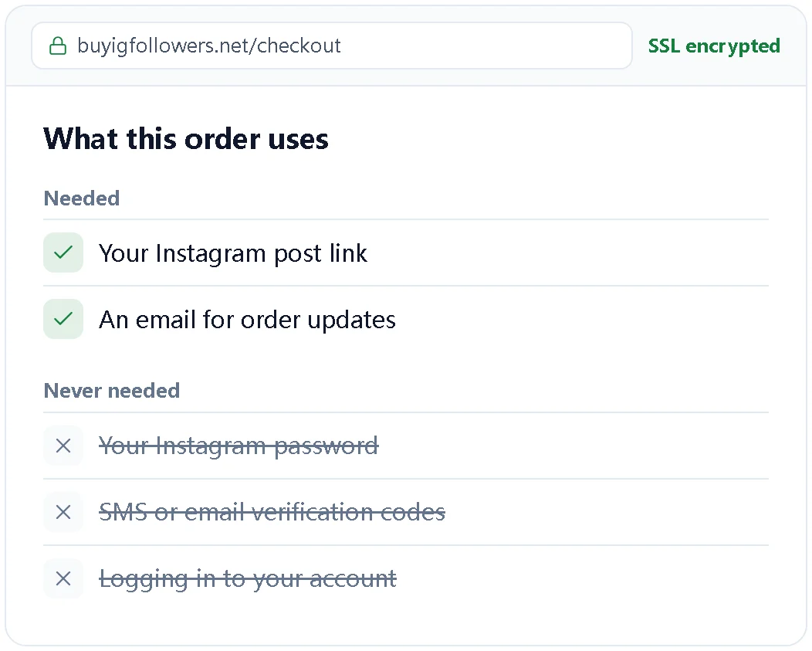The image size is (812, 651).
Task: Click 'SMS or email verification codes' item
Action: tap(272, 512)
